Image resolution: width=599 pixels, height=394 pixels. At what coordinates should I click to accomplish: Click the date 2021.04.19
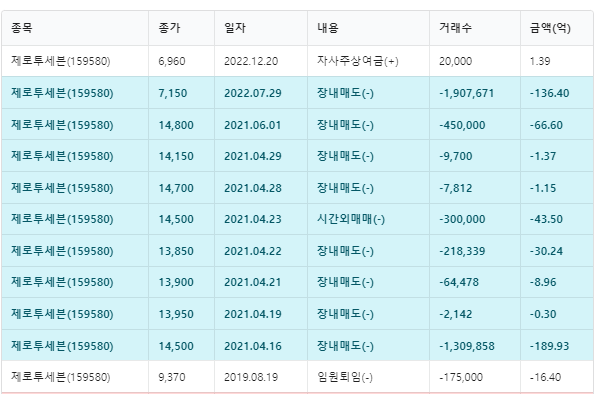[253, 315]
